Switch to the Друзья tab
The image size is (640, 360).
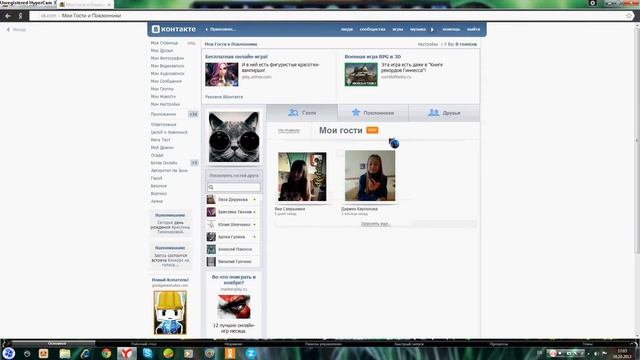[444, 113]
